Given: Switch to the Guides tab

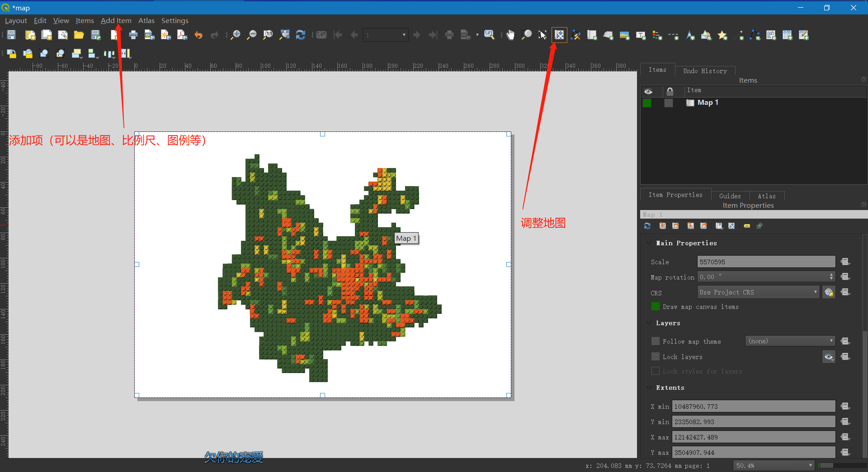Looking at the screenshot, I should click(x=730, y=196).
